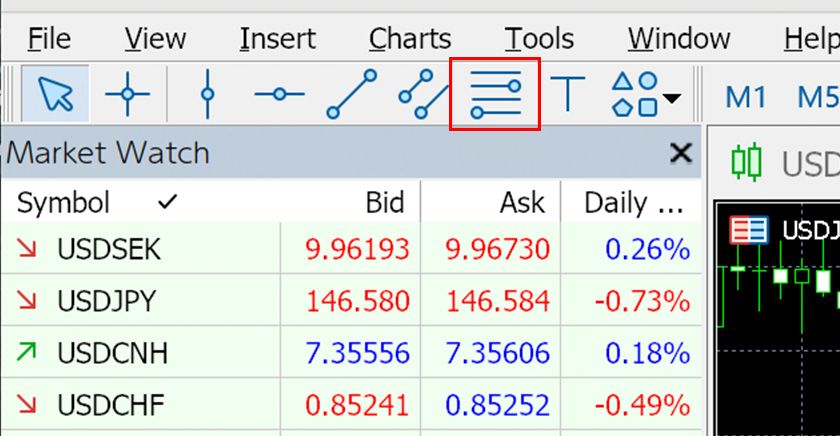This screenshot has height=436, width=840.
Task: Select the horizontal line tool
Action: point(279,95)
